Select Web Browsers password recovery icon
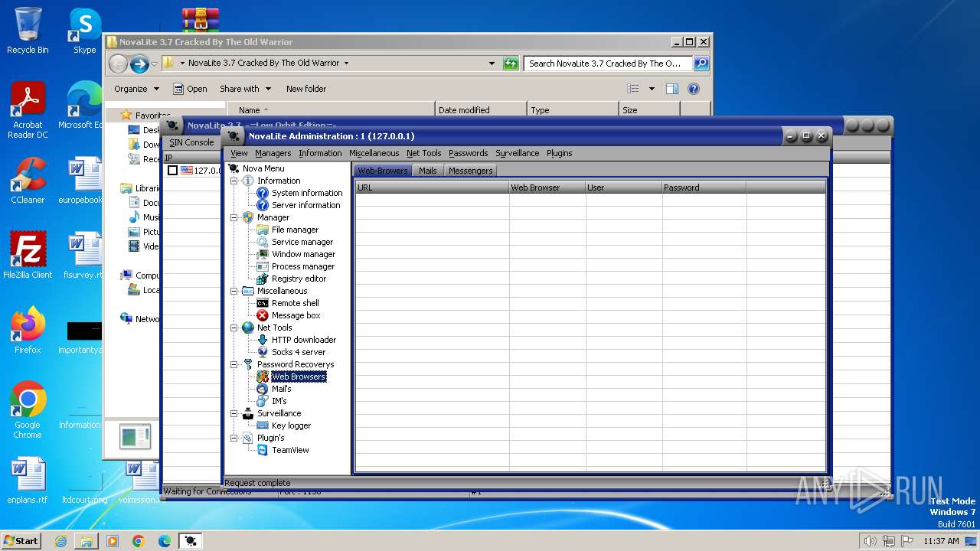Viewport: 980px width, 551px height. tap(263, 377)
